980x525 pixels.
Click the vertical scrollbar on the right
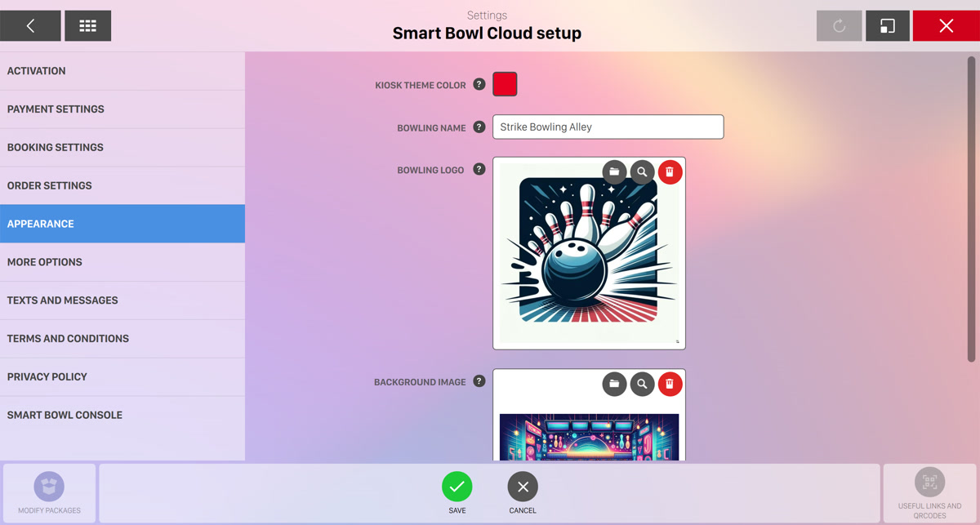(971, 208)
